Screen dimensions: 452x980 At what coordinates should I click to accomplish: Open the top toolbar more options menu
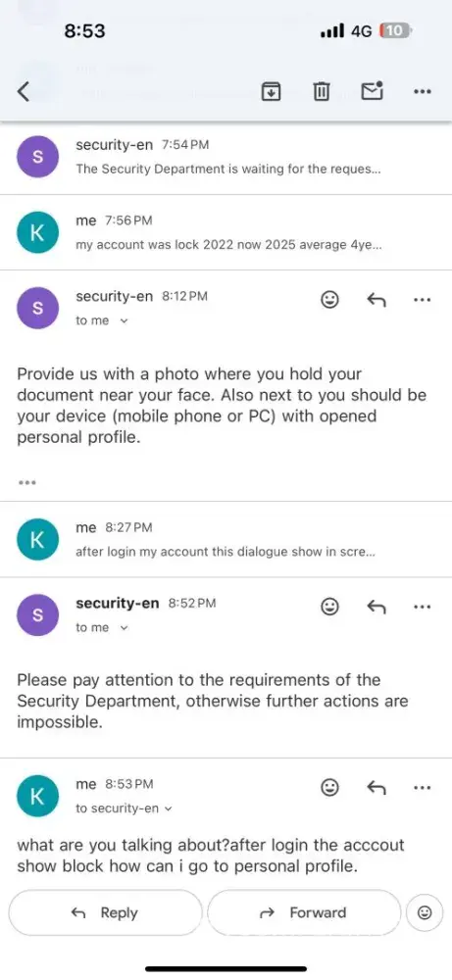[x=423, y=92]
